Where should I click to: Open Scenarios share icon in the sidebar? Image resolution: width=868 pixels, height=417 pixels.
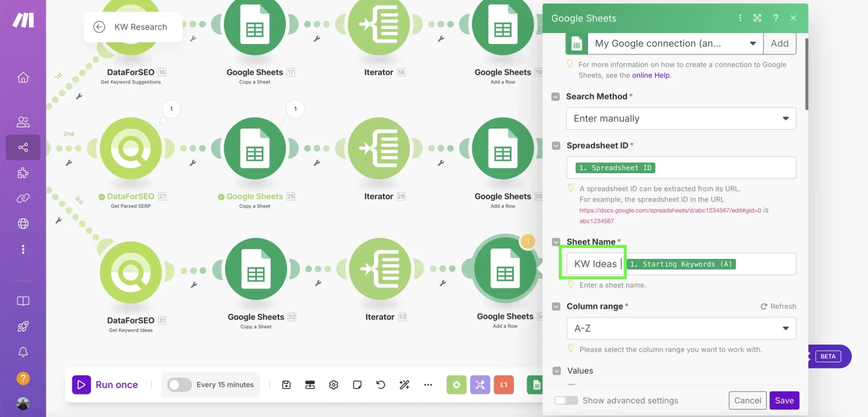23,148
